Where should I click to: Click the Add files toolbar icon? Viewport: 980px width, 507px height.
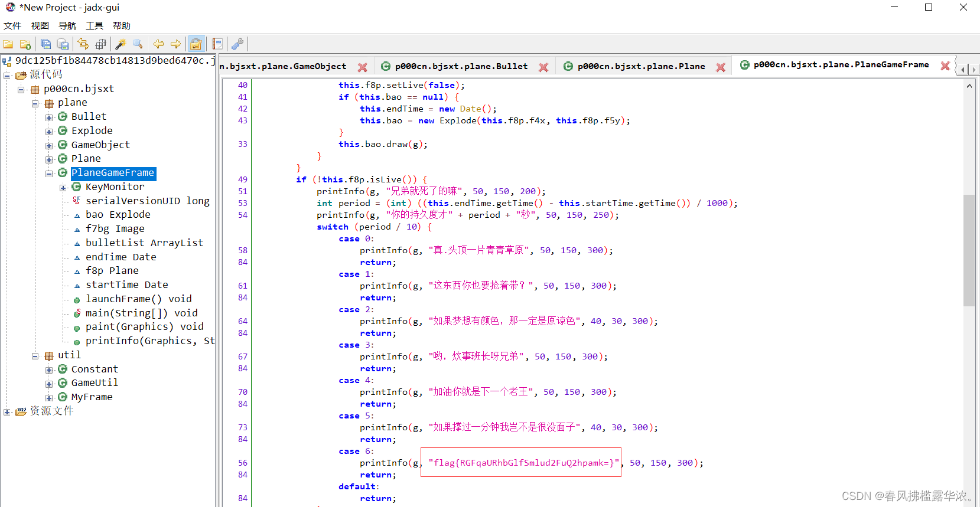(25, 44)
